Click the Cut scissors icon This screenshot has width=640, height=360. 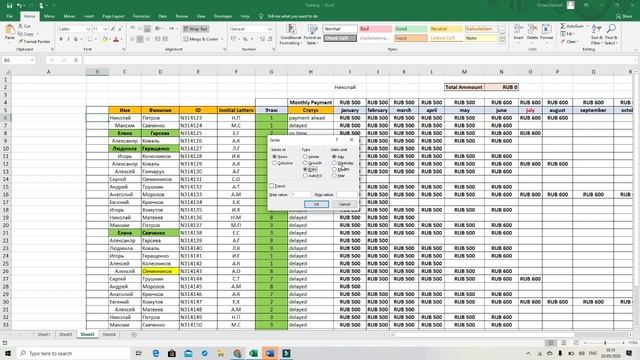(x=20, y=26)
